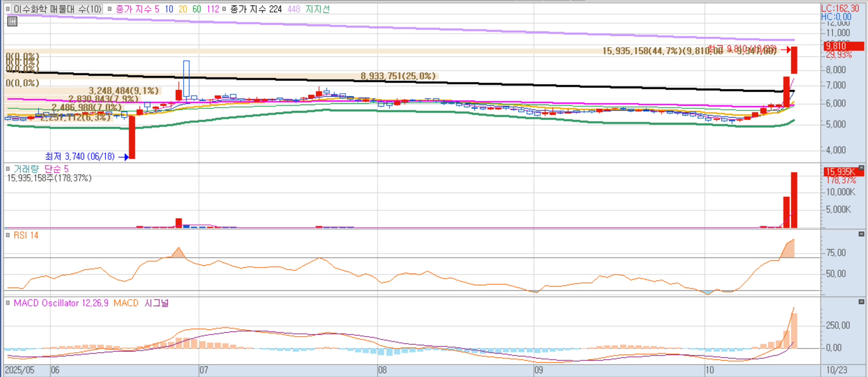The image size is (868, 377).
Task: Click the HC:0,00 readout
Action: pos(836,17)
